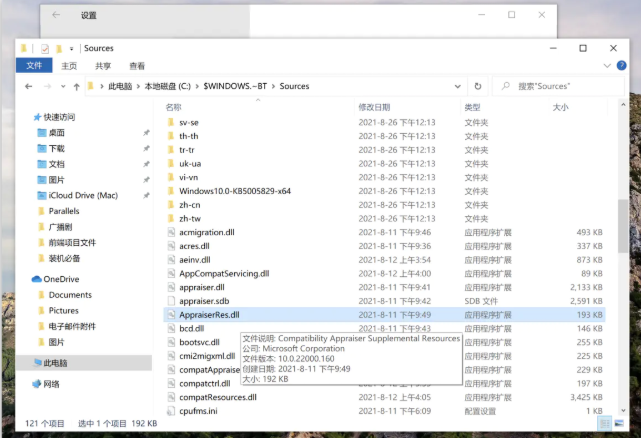Select aeinv.dll file icon
The width and height of the screenshot is (641, 438).
(x=171, y=260)
